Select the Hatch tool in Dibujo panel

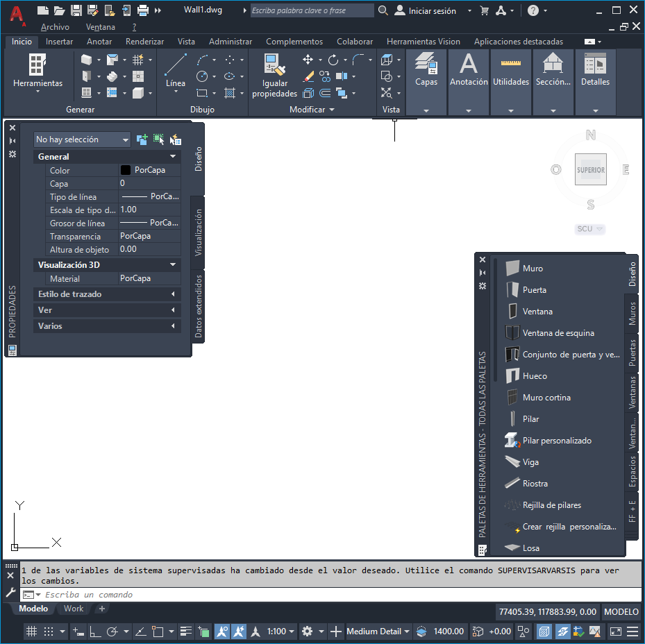point(230,93)
